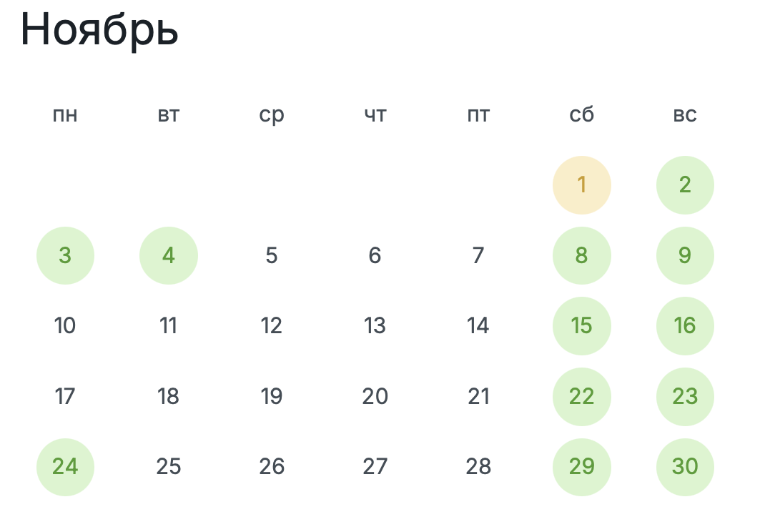Select the last day, November 30
Screen dimensions: 765x532
point(685,467)
